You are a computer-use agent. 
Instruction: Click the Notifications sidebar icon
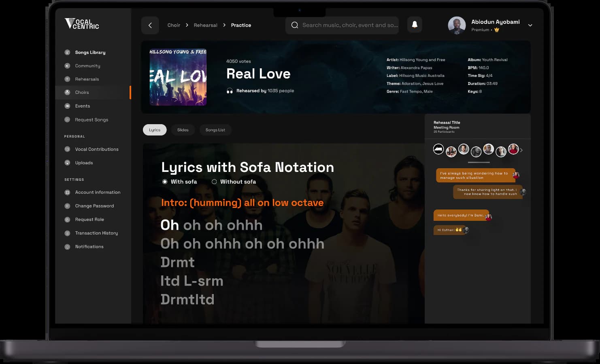(67, 246)
